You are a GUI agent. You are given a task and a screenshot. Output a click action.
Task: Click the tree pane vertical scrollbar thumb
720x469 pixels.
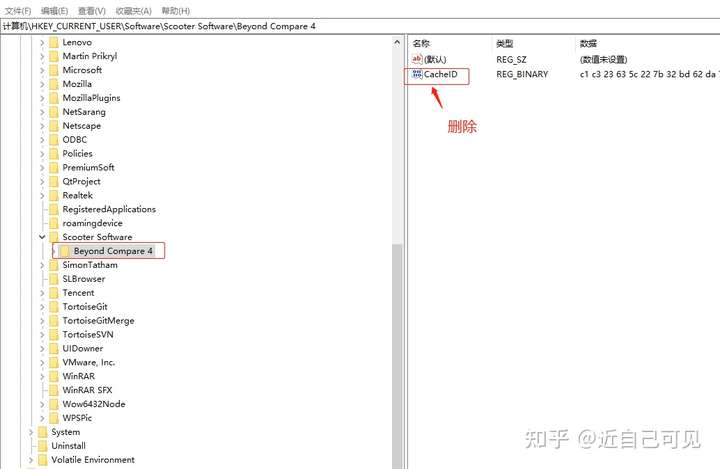[x=397, y=356]
